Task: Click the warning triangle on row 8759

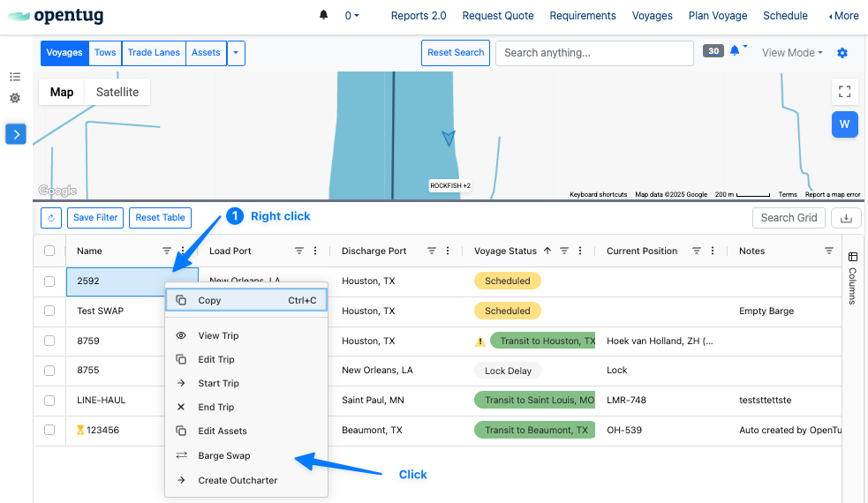Action: pos(480,341)
